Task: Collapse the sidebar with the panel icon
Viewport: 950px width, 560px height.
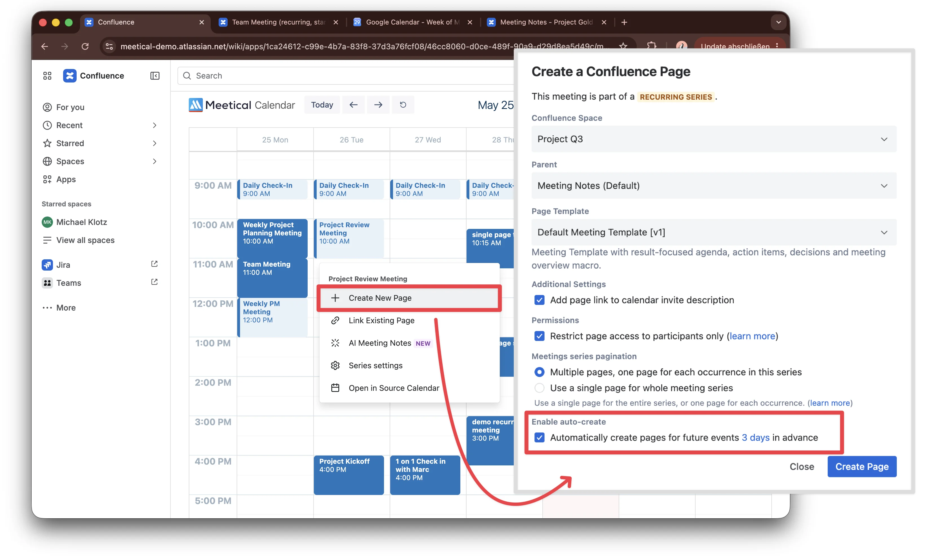Action: pyautogui.click(x=155, y=76)
